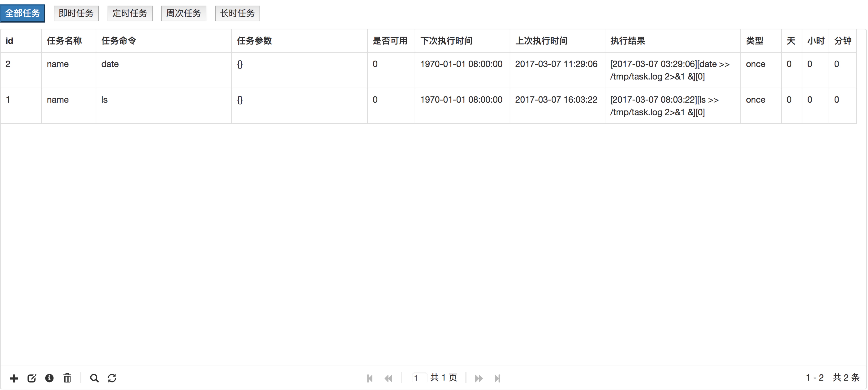The width and height of the screenshot is (868, 390).
Task: Open the view record info icon
Action: pos(50,378)
